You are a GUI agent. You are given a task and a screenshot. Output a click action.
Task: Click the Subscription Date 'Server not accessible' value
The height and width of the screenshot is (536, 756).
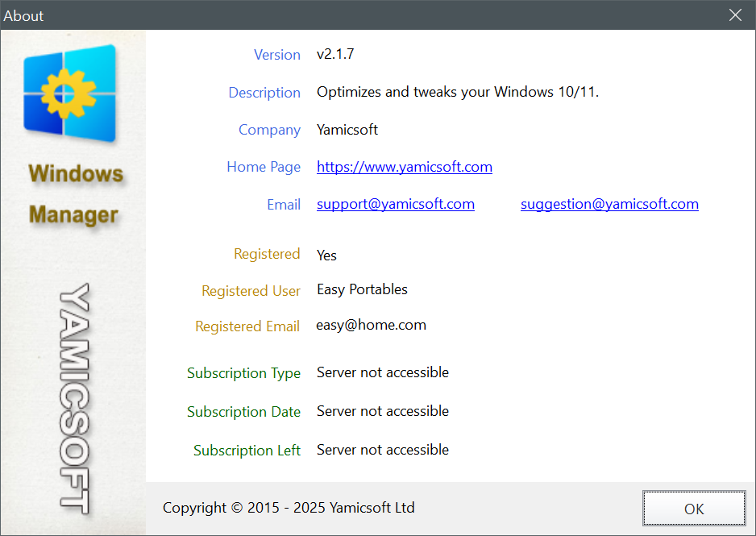(383, 411)
